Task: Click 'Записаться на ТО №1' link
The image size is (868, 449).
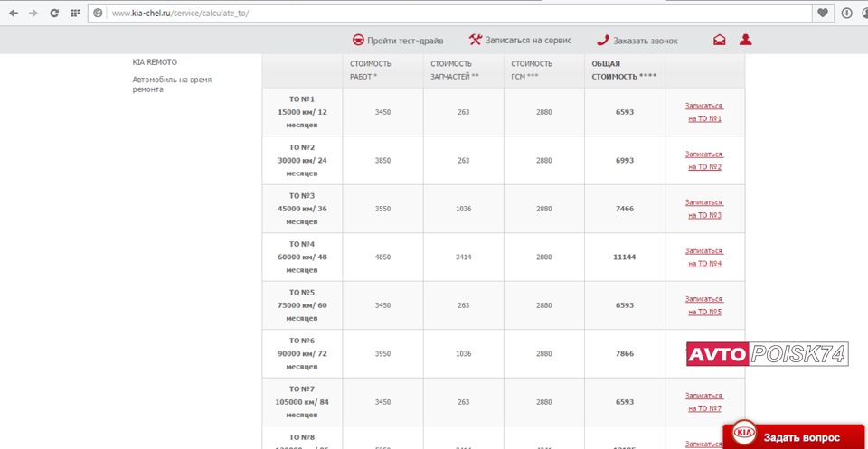Action: tap(703, 112)
